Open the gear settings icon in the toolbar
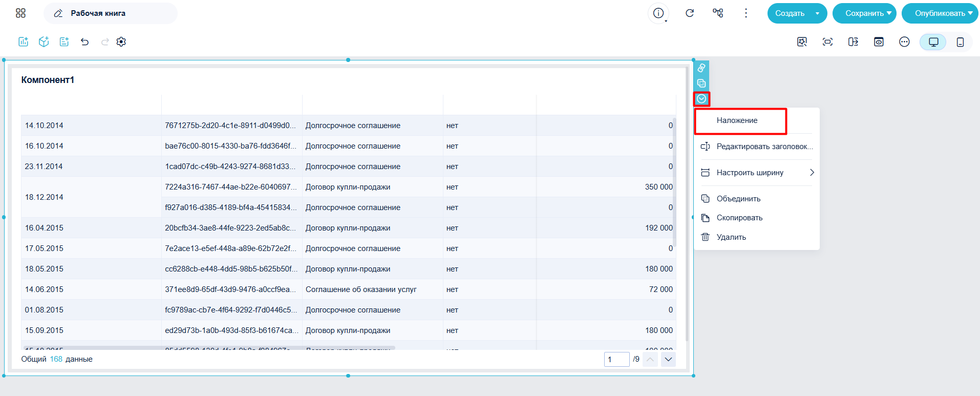980x396 pixels. [121, 42]
